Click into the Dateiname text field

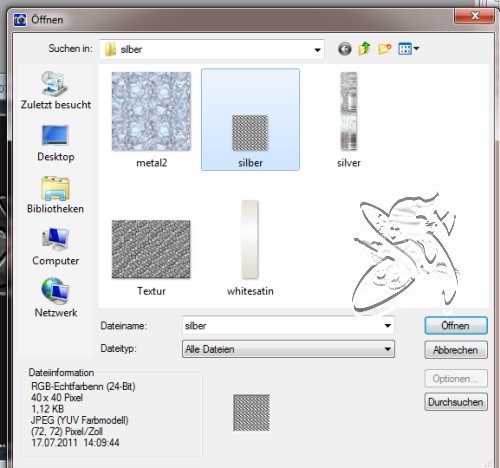point(282,325)
